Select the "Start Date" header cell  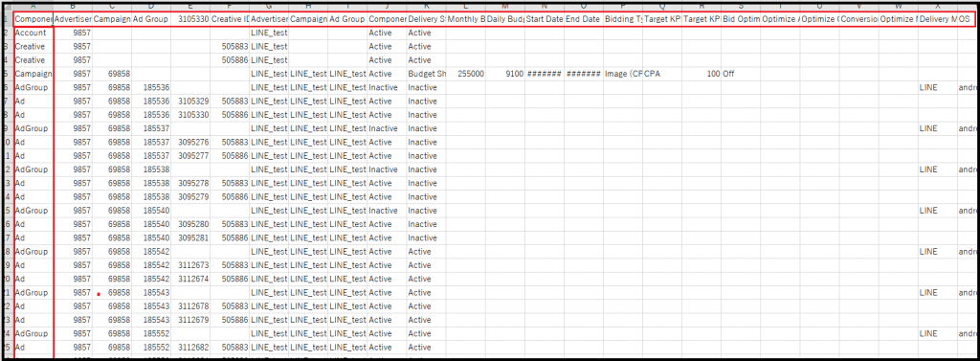[x=545, y=19]
